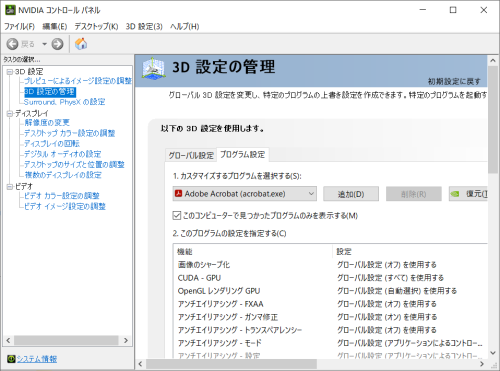Select アンチエイリアシング - トランスペアレンシー row
Image resolution: width=500 pixels, height=371 pixels.
pos(330,330)
